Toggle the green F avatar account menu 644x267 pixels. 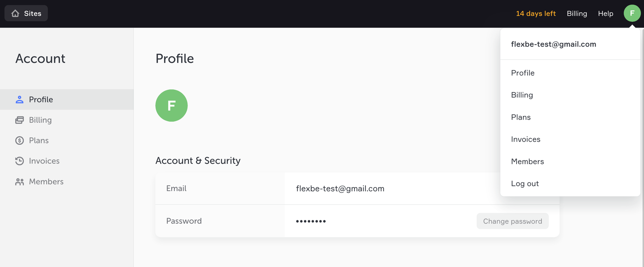coord(632,13)
